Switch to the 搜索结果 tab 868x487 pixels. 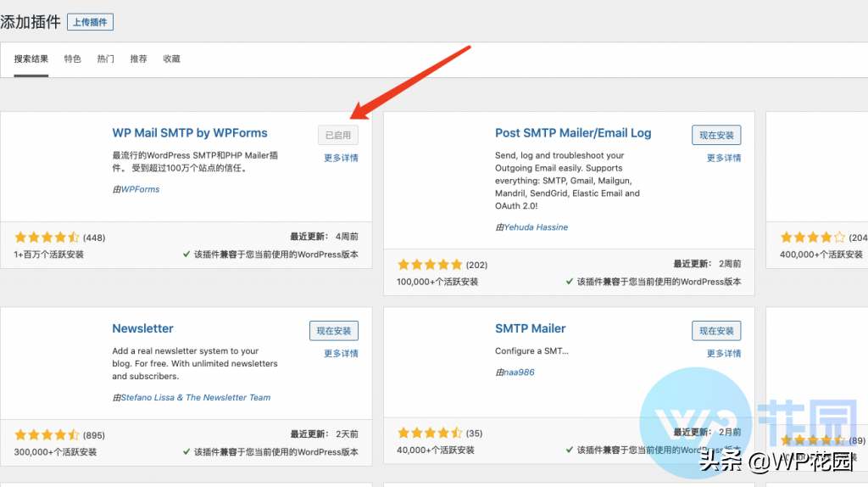point(31,59)
